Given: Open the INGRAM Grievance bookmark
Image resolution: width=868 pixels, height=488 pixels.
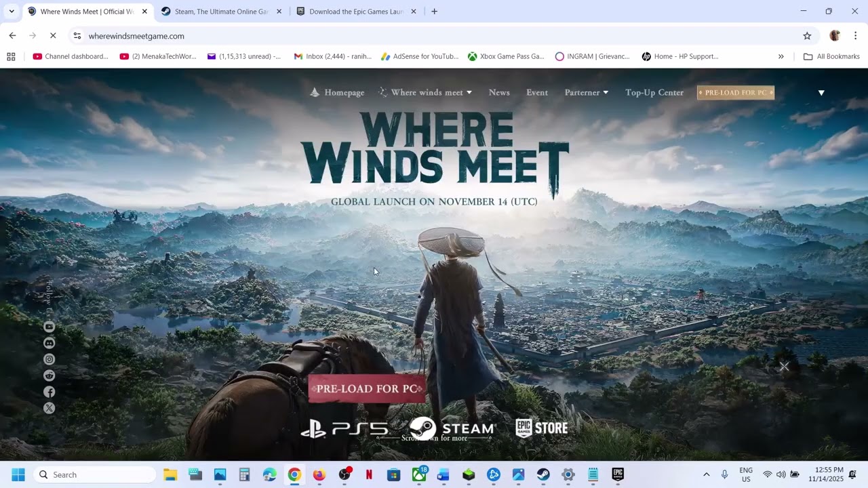Looking at the screenshot, I should (x=593, y=56).
